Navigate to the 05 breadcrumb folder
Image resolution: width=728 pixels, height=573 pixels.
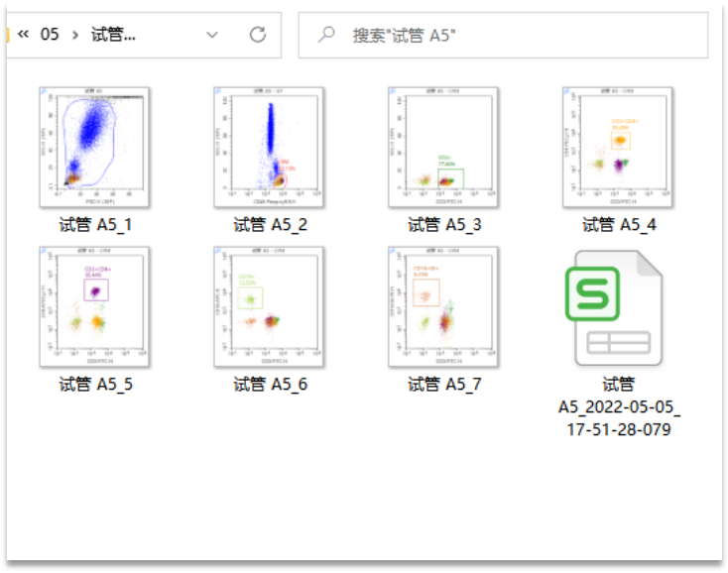[x=50, y=35]
